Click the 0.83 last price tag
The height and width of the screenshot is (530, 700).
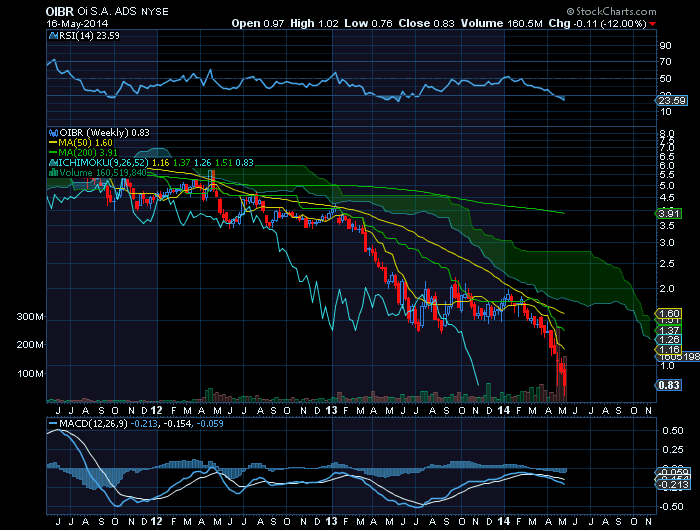[x=668, y=385]
